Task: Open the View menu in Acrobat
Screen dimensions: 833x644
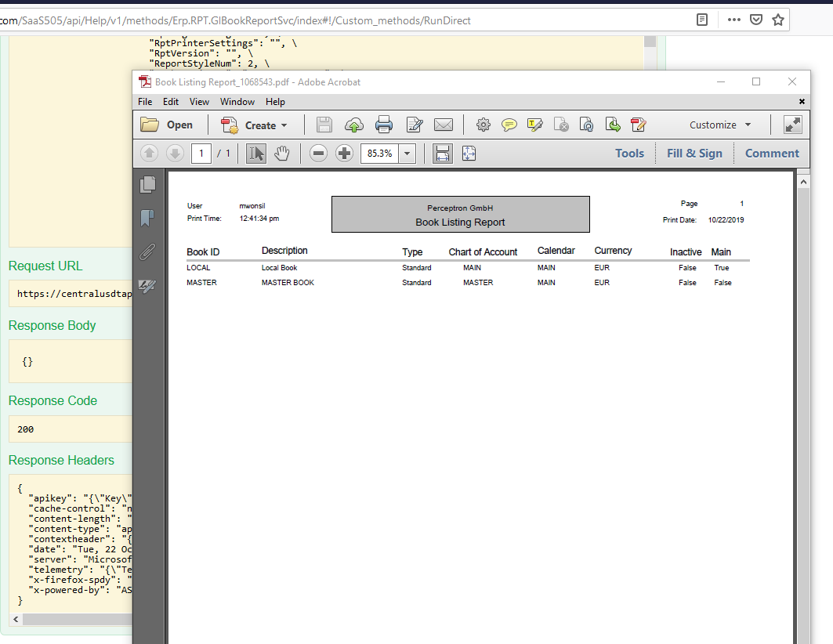Action: click(199, 101)
